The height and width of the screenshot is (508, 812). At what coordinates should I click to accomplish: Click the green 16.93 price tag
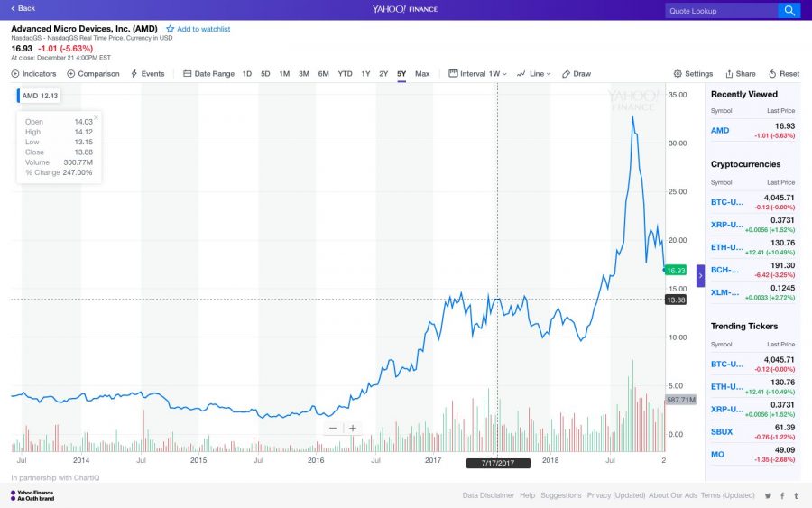[x=675, y=271]
